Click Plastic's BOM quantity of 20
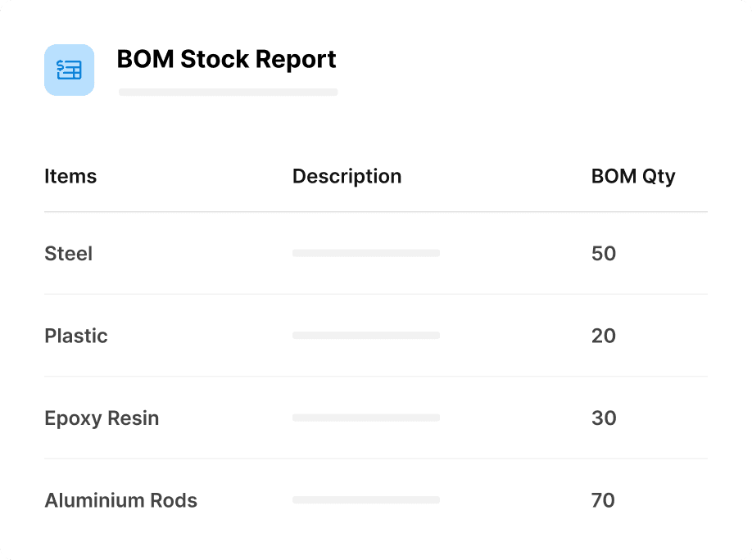Image resolution: width=752 pixels, height=560 pixels. 603,336
